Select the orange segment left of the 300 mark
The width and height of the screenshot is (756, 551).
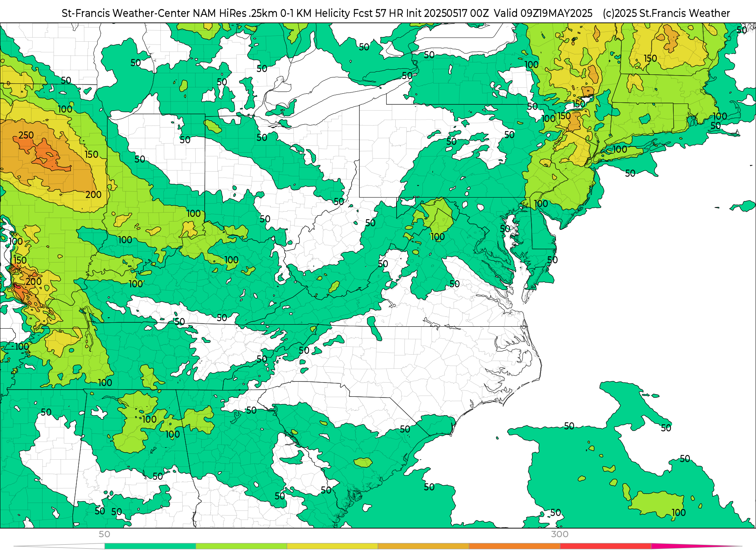(514, 546)
